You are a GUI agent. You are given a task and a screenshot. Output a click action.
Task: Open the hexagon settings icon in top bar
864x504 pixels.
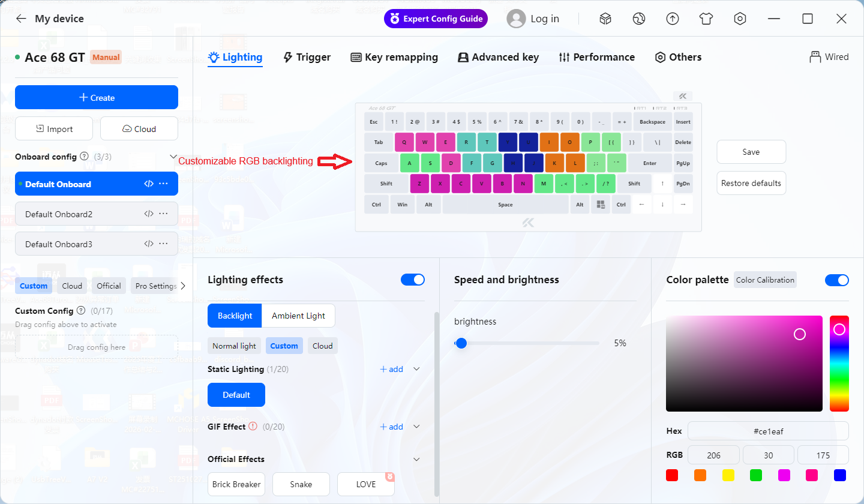740,19
